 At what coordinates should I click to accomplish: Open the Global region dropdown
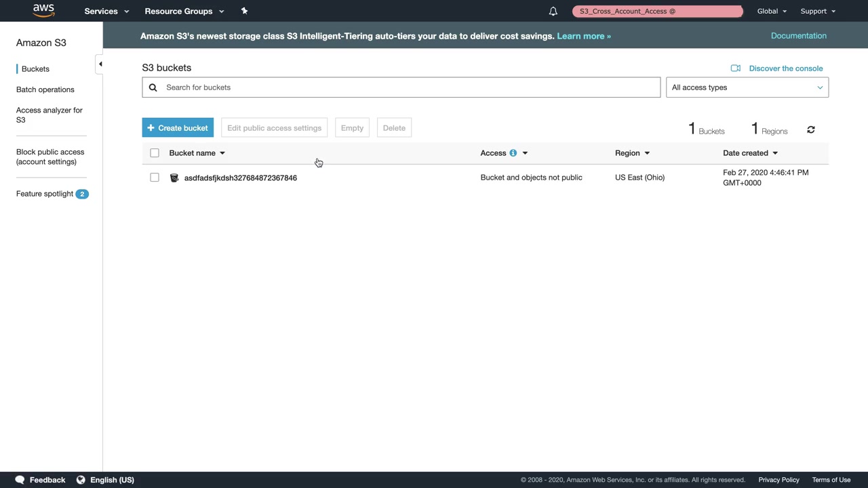point(772,11)
